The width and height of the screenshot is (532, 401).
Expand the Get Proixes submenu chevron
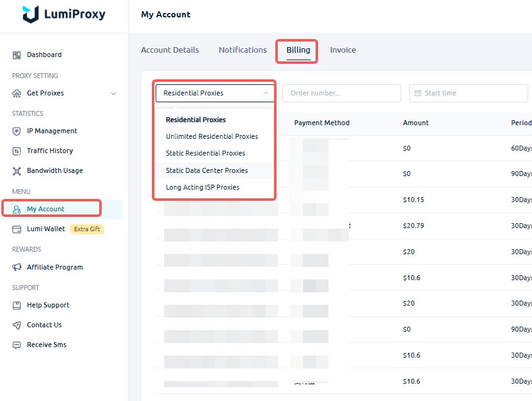coord(113,94)
